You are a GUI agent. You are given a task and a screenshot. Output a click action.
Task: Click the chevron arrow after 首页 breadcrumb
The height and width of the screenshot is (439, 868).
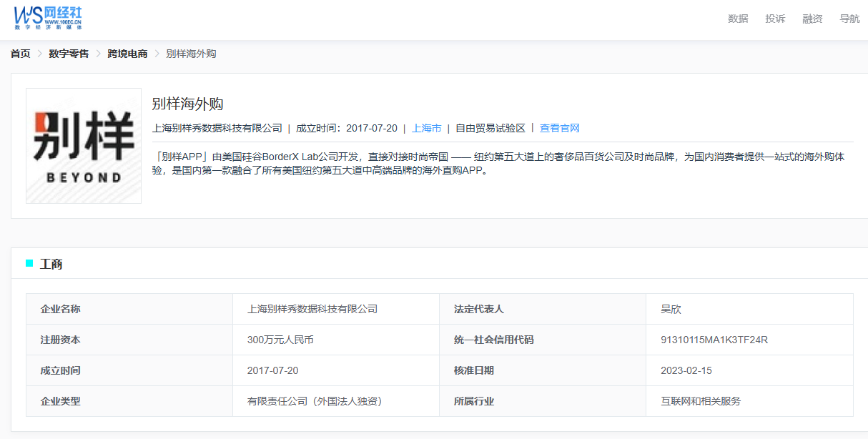pyautogui.click(x=40, y=54)
